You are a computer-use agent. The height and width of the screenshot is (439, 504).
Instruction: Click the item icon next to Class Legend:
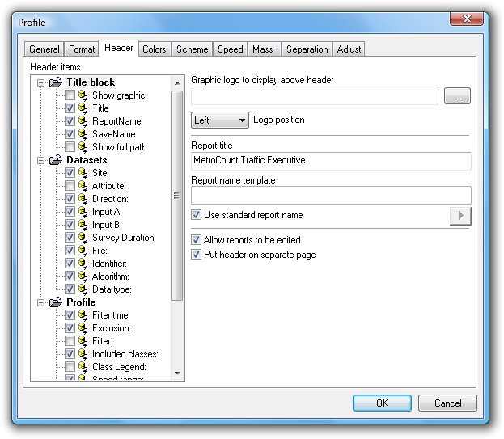pyautogui.click(x=83, y=367)
